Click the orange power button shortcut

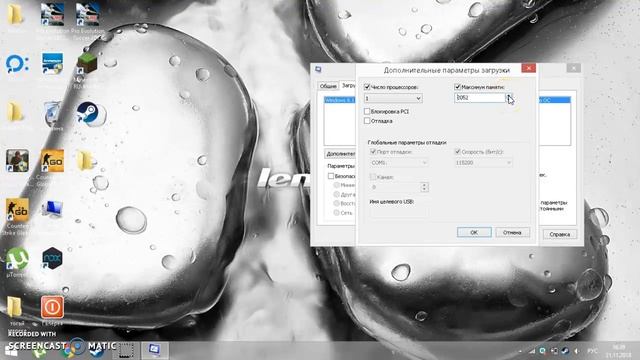pyautogui.click(x=52, y=307)
